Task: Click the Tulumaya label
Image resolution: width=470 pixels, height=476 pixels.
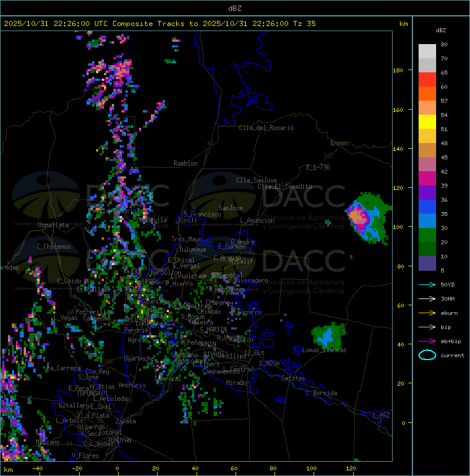Action: coord(193,249)
